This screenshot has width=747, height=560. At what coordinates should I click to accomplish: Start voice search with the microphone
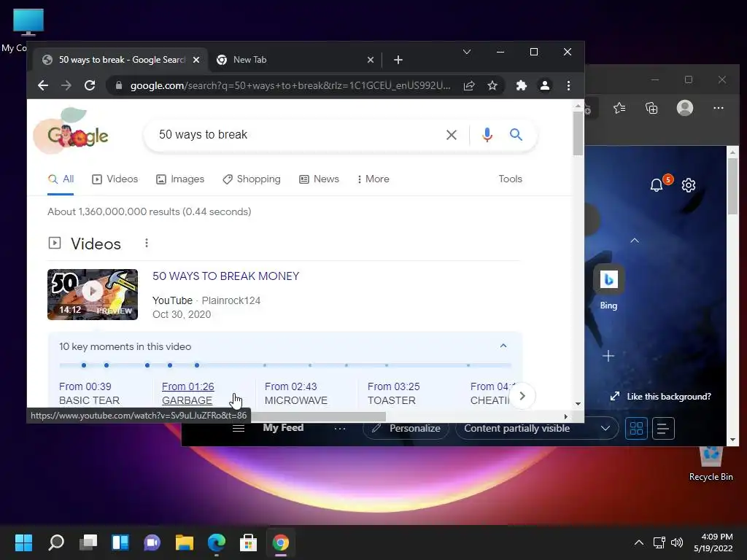pyautogui.click(x=487, y=135)
